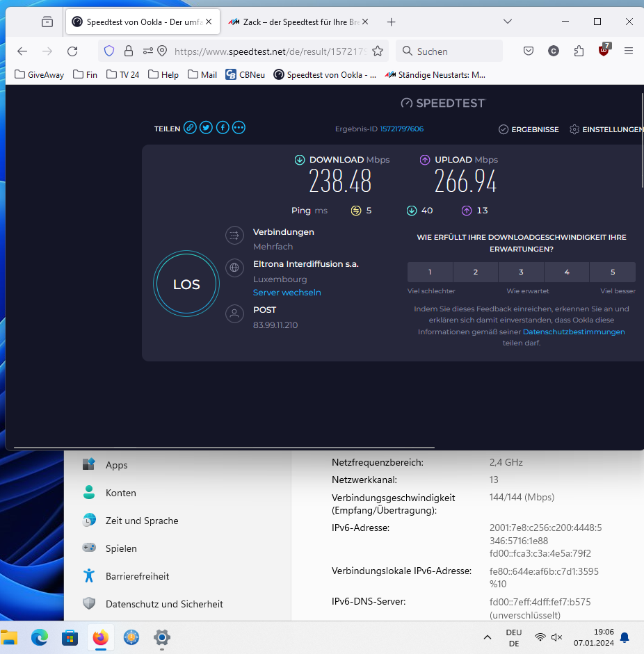644x654 pixels.
Task: Click the location permission pin icon
Action: pyautogui.click(x=162, y=51)
